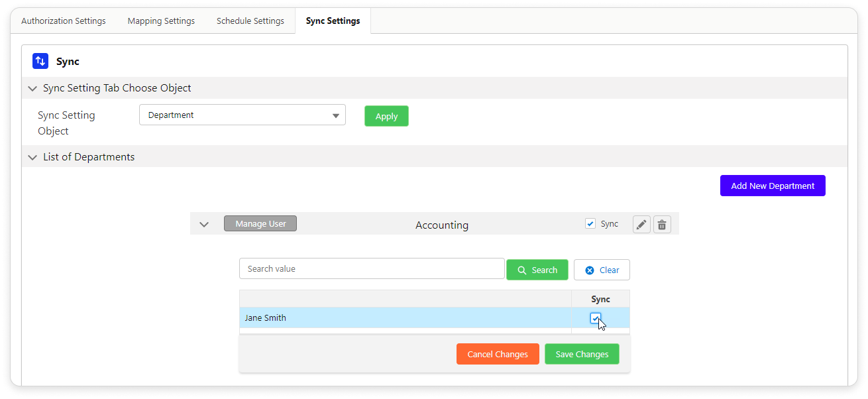This screenshot has width=868, height=399.
Task: Click the pencil edit icon for Accounting
Action: pyautogui.click(x=641, y=225)
